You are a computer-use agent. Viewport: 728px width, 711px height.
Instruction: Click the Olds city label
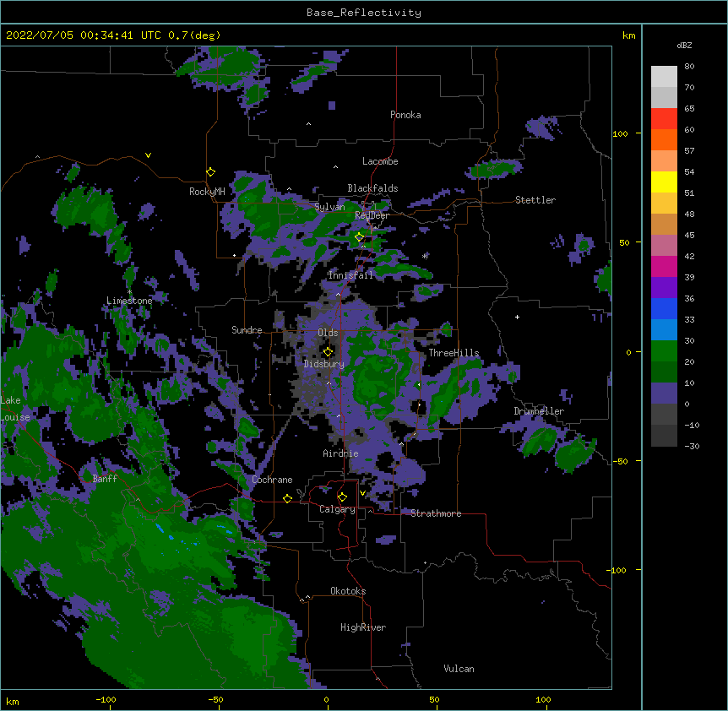[x=328, y=333]
